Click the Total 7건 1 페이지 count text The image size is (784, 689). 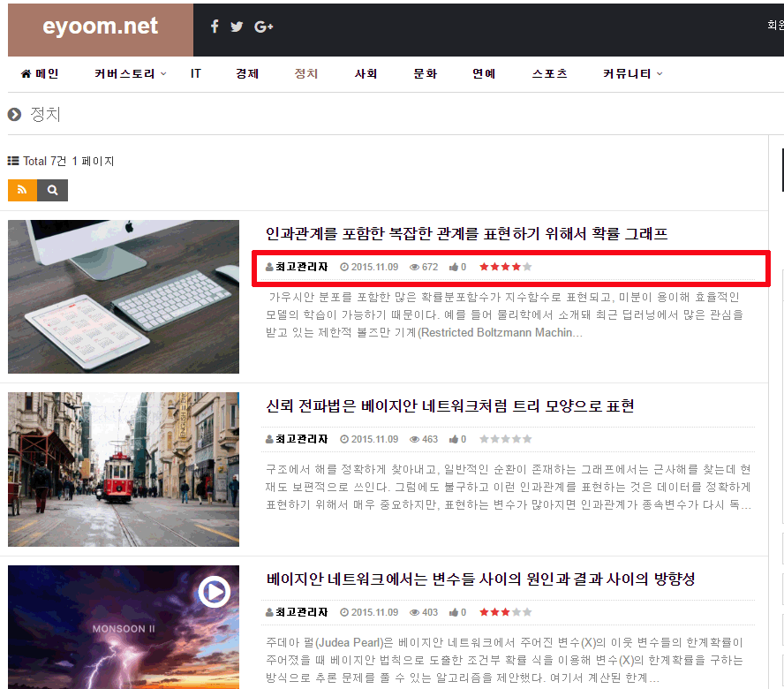[x=69, y=161]
